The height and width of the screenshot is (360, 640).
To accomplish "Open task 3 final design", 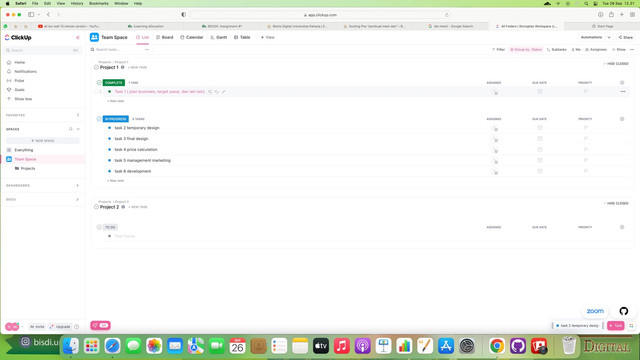I will 131,139.
